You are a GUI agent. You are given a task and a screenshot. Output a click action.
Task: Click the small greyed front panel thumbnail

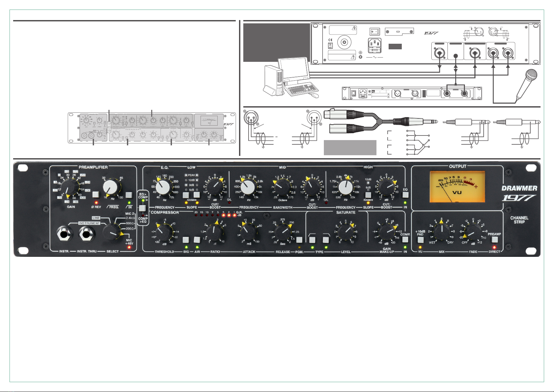click(152, 128)
